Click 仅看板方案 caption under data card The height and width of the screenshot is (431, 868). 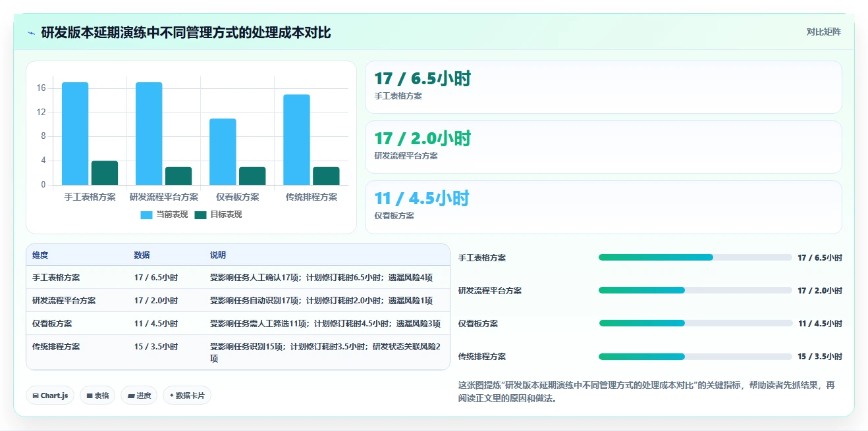[x=394, y=216]
